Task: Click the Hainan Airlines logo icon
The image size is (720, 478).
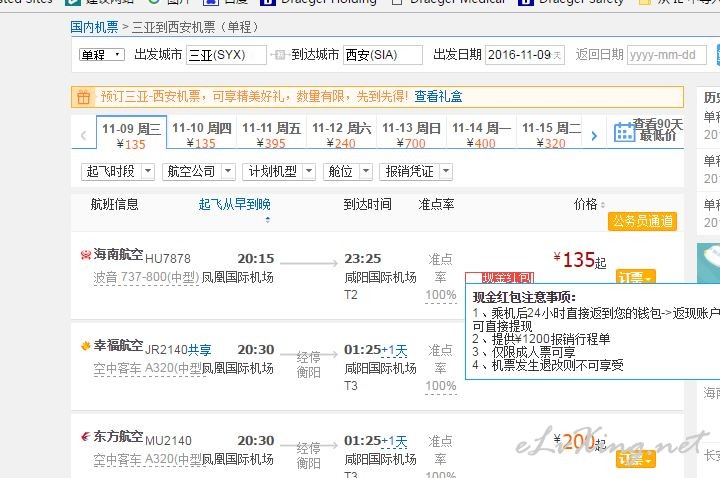Action: tap(86, 256)
